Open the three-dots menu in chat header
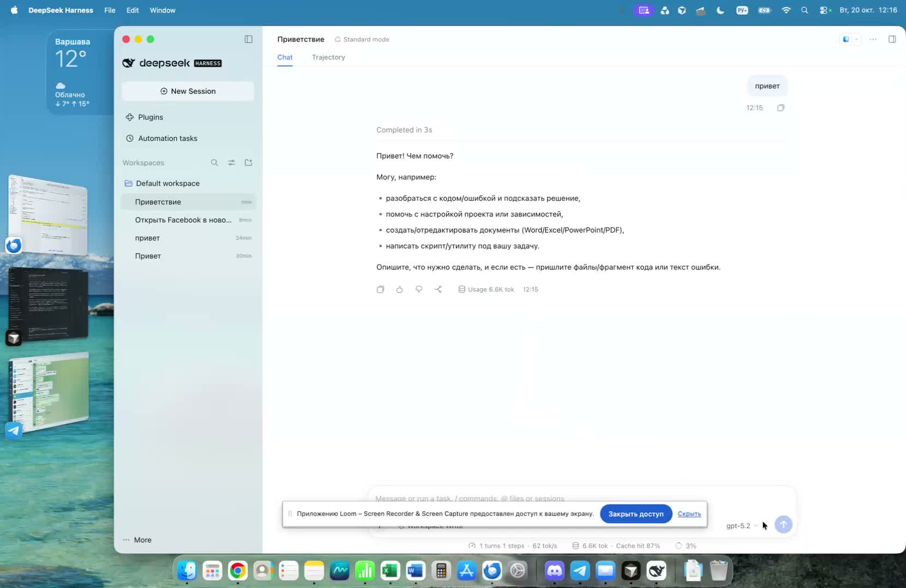 point(873,39)
